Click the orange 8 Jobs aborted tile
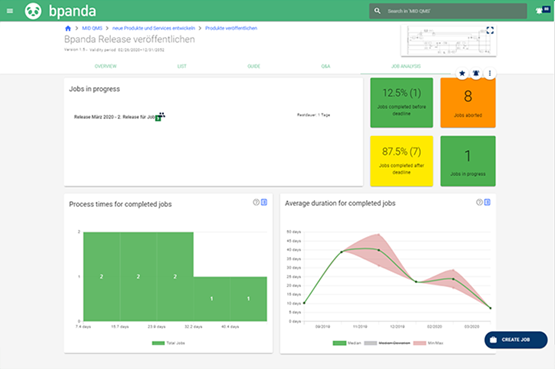The width and height of the screenshot is (555, 369). [x=468, y=103]
